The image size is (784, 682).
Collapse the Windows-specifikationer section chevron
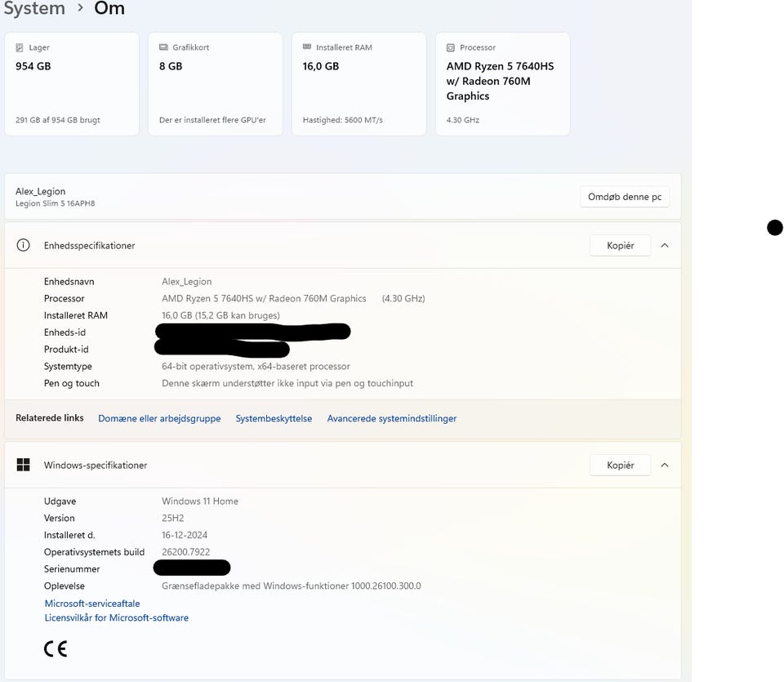pos(665,465)
